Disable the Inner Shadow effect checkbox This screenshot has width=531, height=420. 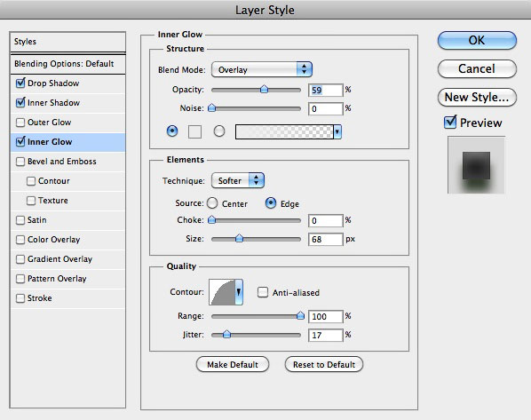[x=20, y=103]
